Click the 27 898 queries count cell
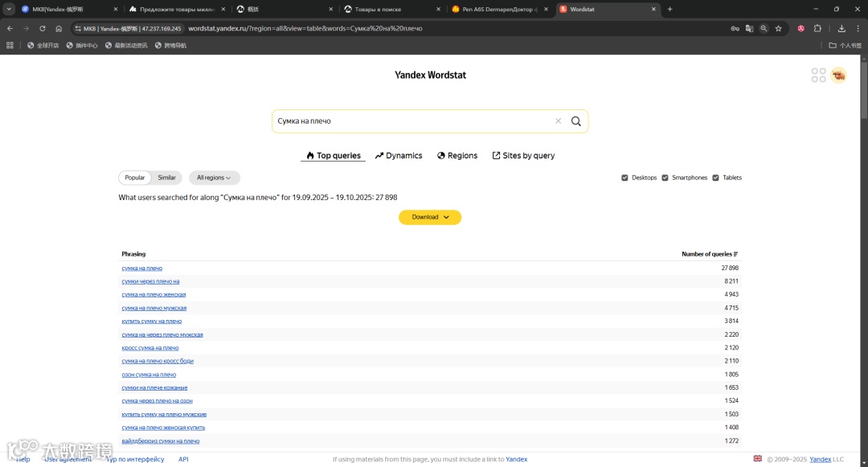Image resolution: width=868 pixels, height=467 pixels. (730, 268)
